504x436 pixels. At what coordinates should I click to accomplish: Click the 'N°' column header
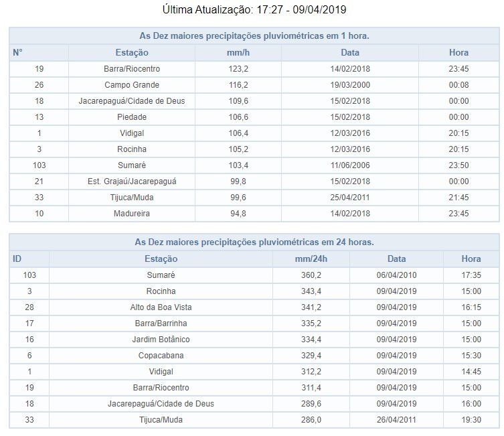(17, 52)
